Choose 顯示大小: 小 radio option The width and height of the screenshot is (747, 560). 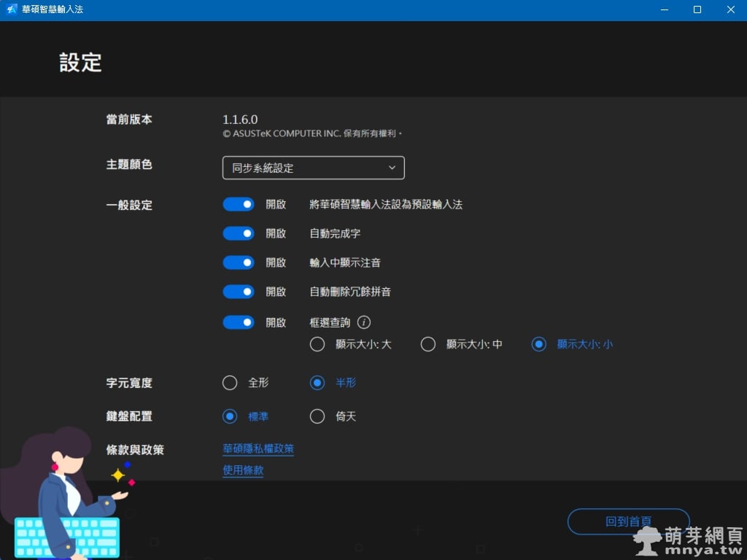click(x=539, y=344)
